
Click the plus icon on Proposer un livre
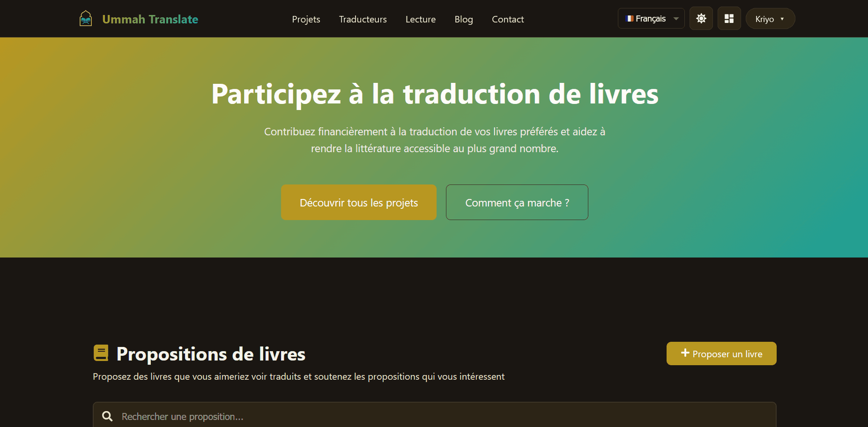pos(685,353)
